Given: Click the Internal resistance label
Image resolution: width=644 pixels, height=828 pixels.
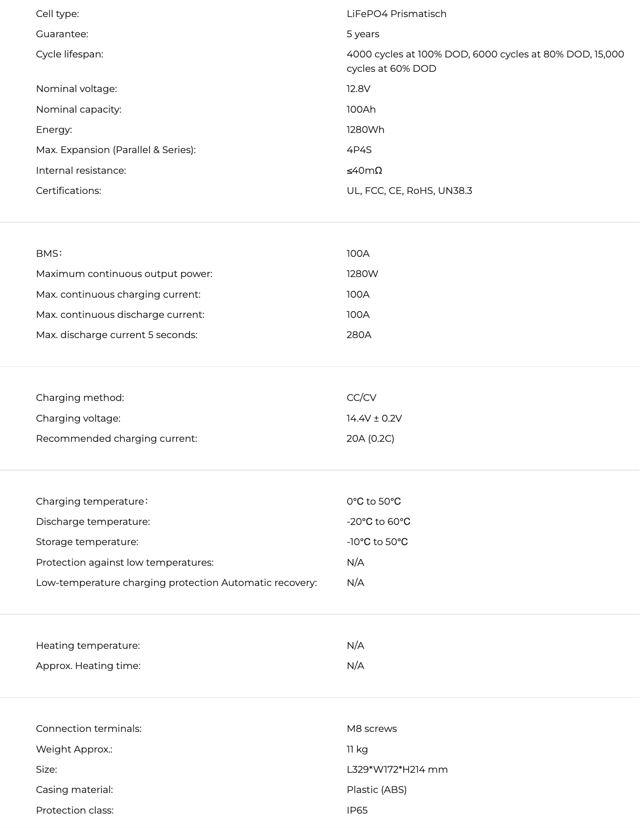Looking at the screenshot, I should point(81,171).
